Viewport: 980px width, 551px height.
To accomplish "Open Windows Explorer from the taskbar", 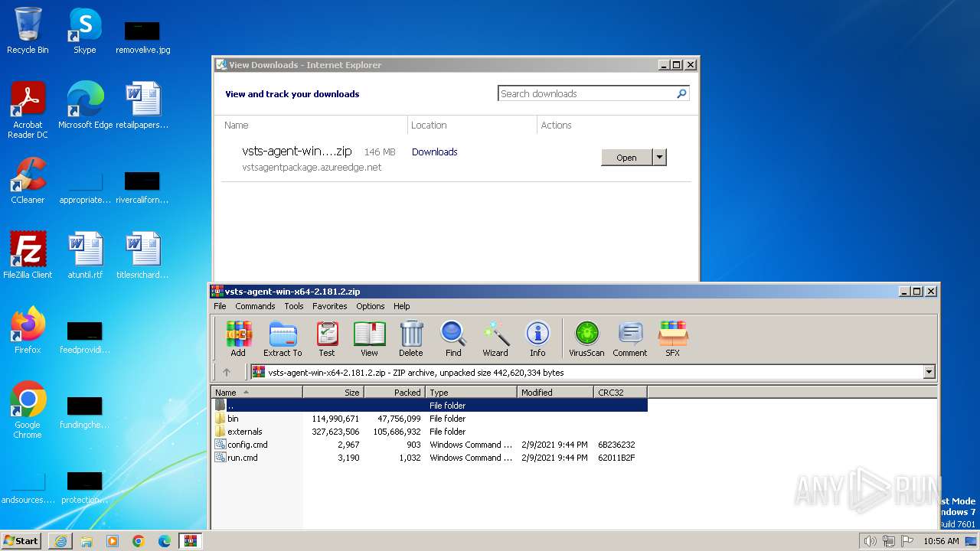I will tap(87, 541).
